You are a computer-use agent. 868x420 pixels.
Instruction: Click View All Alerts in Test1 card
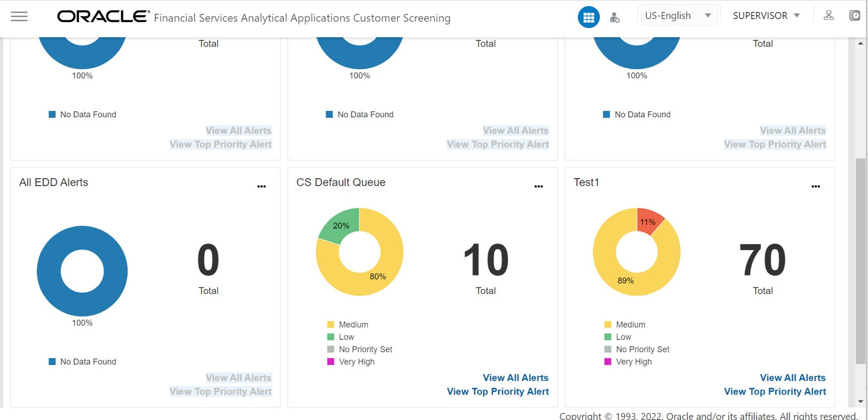(x=793, y=378)
